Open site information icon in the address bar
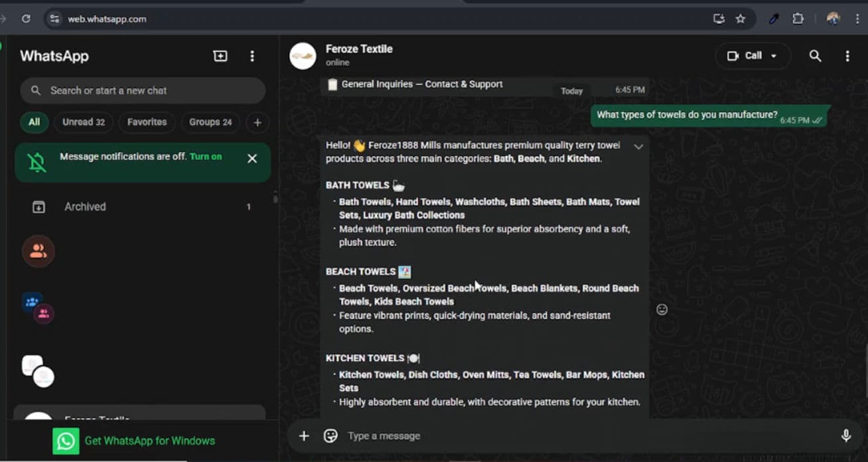 55,19
